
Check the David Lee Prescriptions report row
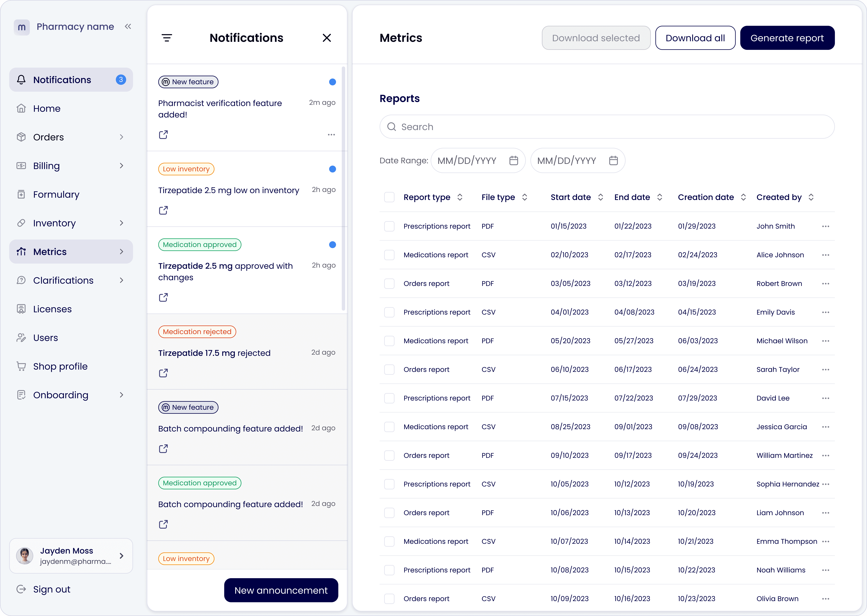point(389,398)
